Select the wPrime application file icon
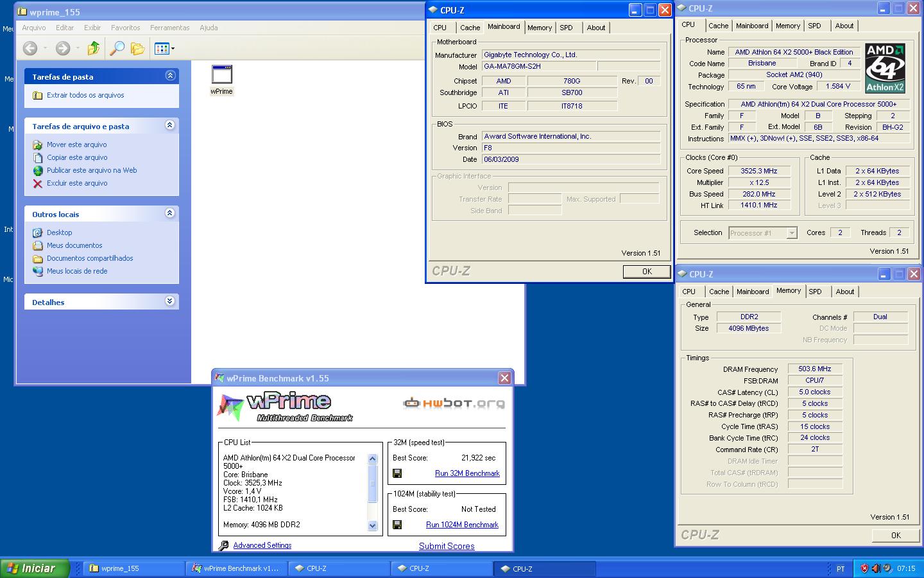Viewport: 924px width, 578px height. pyautogui.click(x=222, y=74)
